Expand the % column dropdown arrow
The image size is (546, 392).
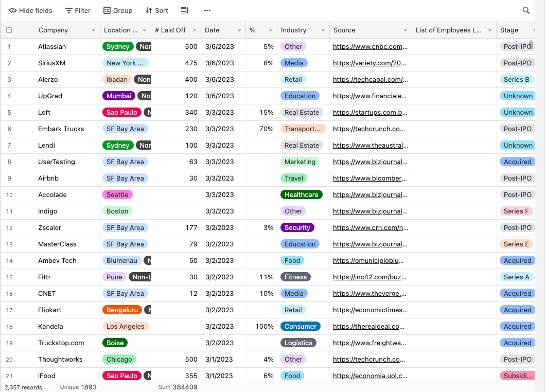click(271, 31)
